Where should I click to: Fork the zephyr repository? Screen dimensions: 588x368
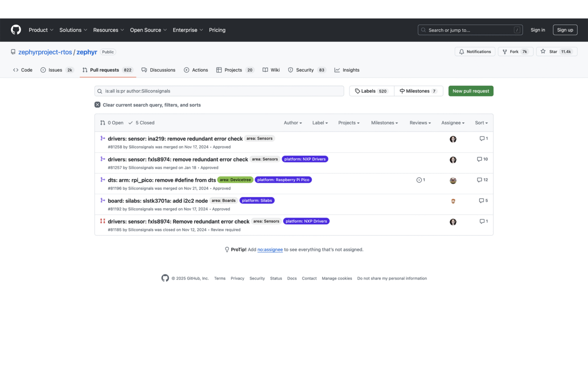pyautogui.click(x=515, y=52)
